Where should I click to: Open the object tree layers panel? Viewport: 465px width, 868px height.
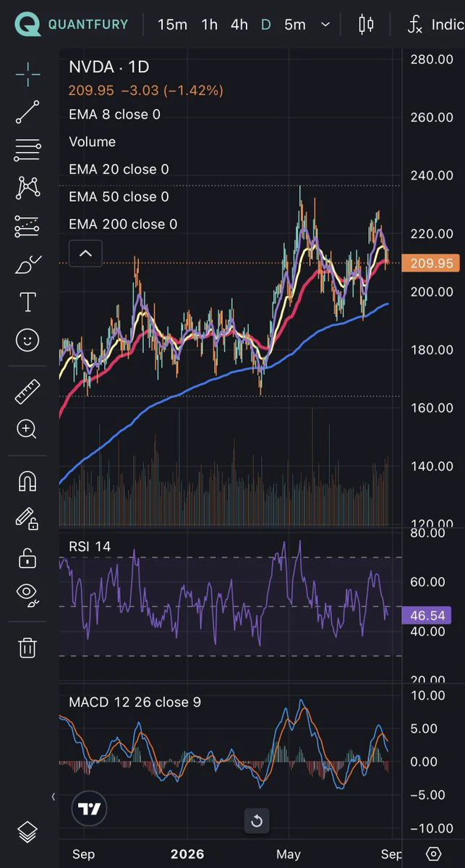click(27, 833)
